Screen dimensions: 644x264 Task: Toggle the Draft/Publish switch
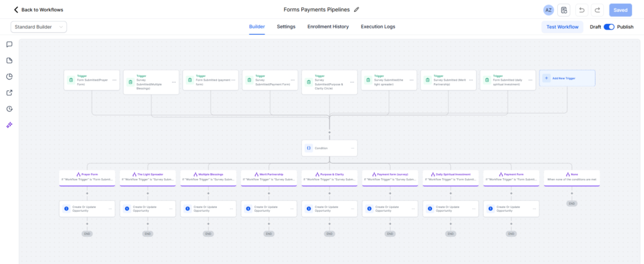point(609,27)
